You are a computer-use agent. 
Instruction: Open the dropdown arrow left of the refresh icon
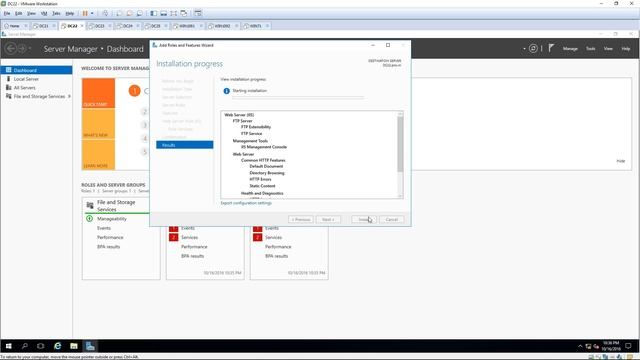pyautogui.click(x=524, y=49)
